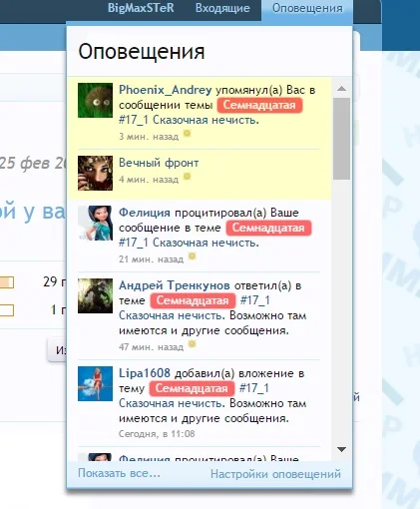
Task: Click the Оповещения panel heading
Action: point(142,52)
